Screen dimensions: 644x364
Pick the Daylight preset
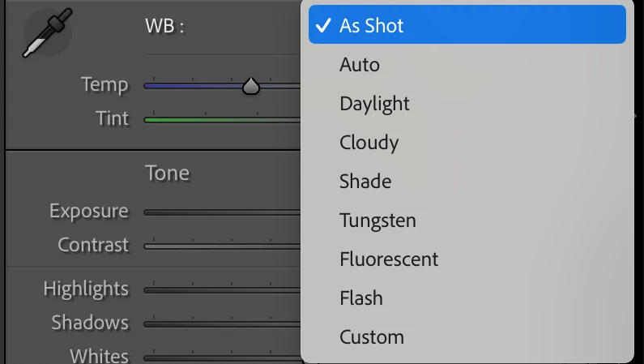[x=374, y=104]
